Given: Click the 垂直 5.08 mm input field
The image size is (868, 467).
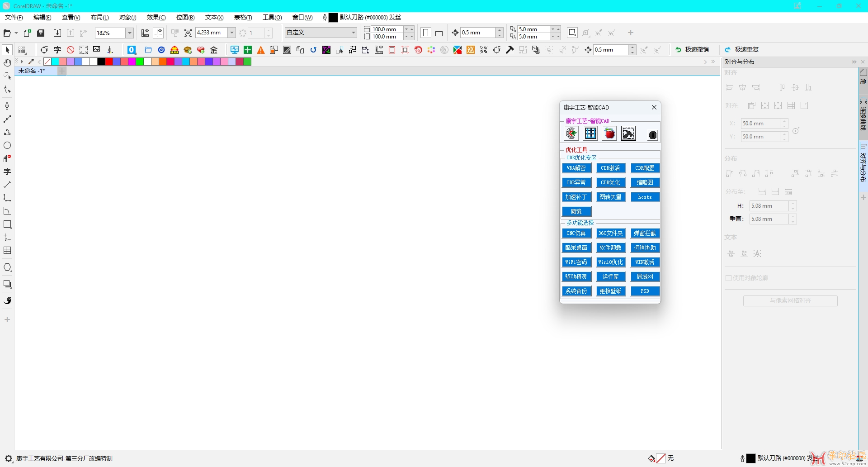Looking at the screenshot, I should click(x=769, y=219).
